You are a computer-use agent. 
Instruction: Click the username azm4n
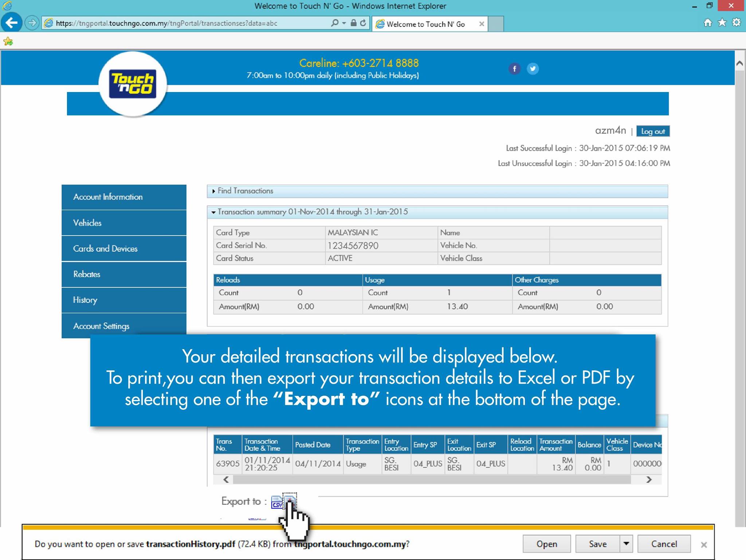tap(610, 130)
